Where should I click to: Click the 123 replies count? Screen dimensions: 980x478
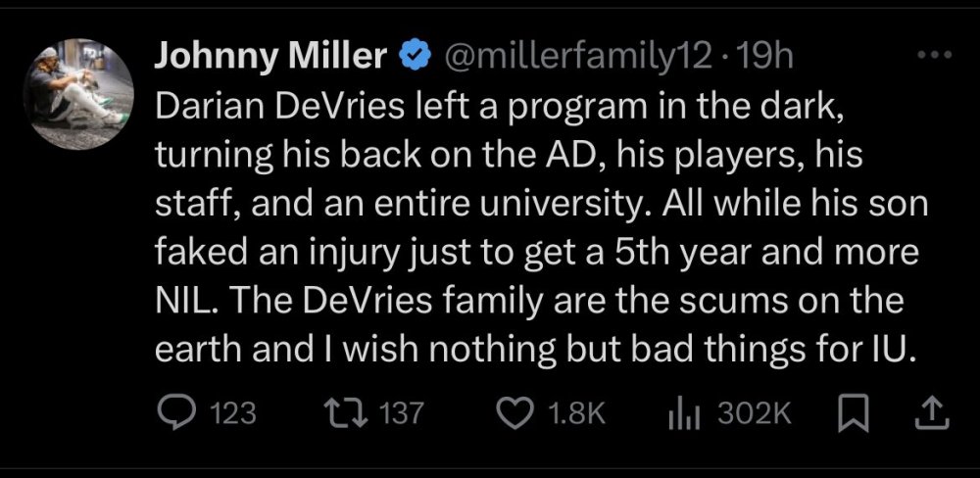coord(233,414)
